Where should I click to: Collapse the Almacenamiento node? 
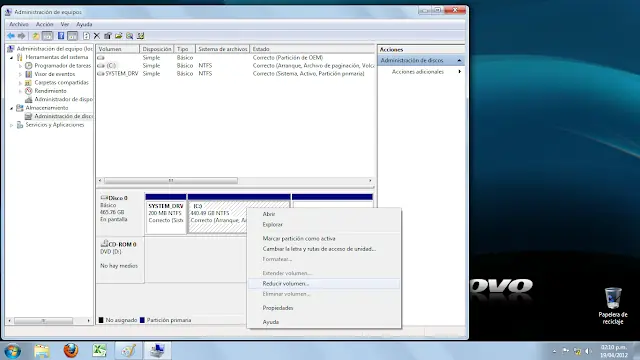click(x=11, y=108)
